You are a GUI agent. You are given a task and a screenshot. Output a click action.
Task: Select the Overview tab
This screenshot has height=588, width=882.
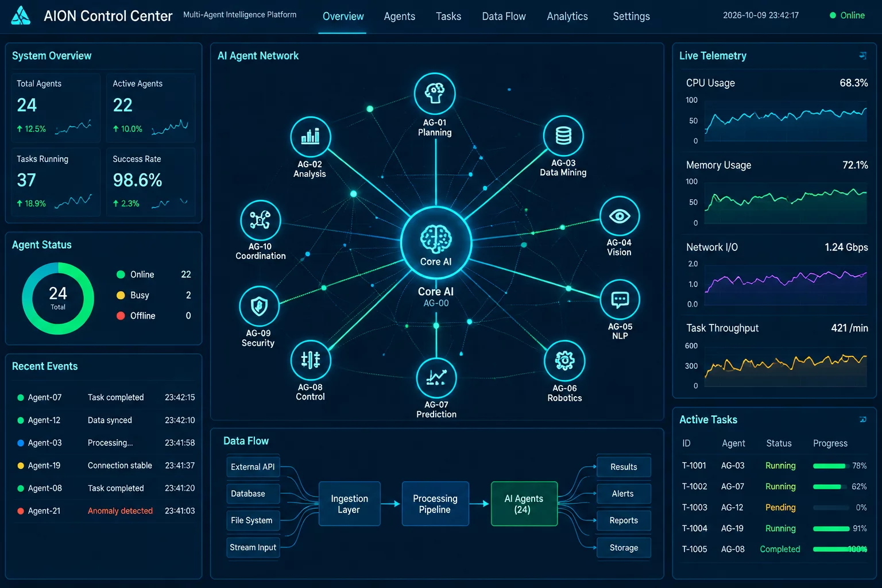click(343, 17)
